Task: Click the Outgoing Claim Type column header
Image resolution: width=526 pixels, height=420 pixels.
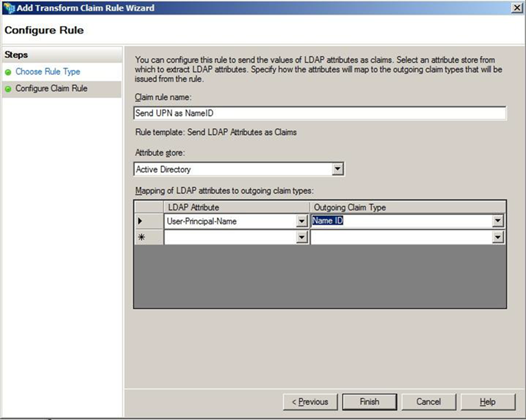Action: [407, 207]
